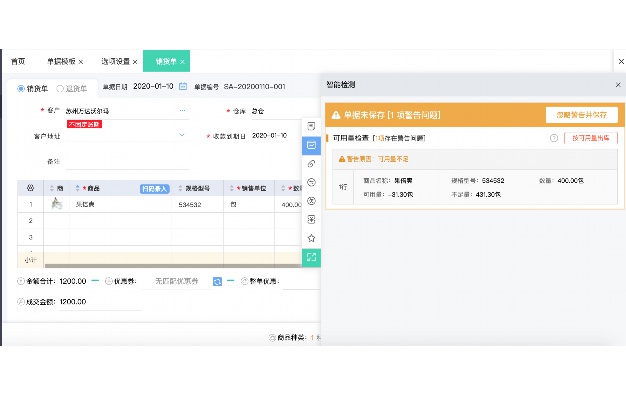Image resolution: width=626 pixels, height=395 pixels.
Task: Click the 忽略警告并保存 button
Action: [582, 115]
